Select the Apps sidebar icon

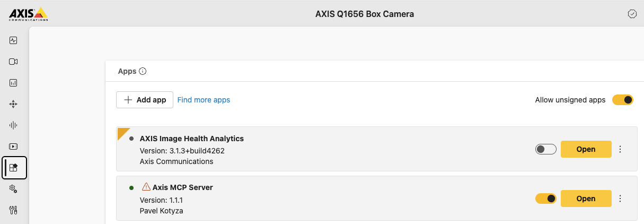(14, 168)
